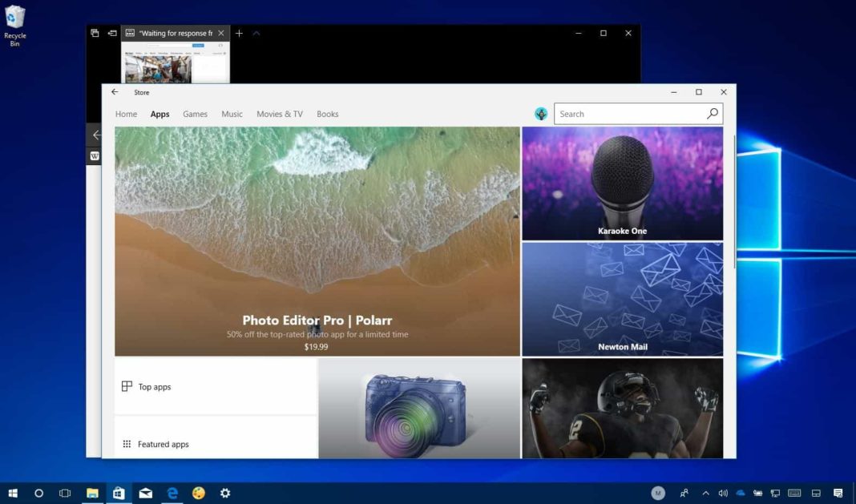Open the user account avatar in the Store
The width and height of the screenshot is (856, 504).
click(x=541, y=113)
